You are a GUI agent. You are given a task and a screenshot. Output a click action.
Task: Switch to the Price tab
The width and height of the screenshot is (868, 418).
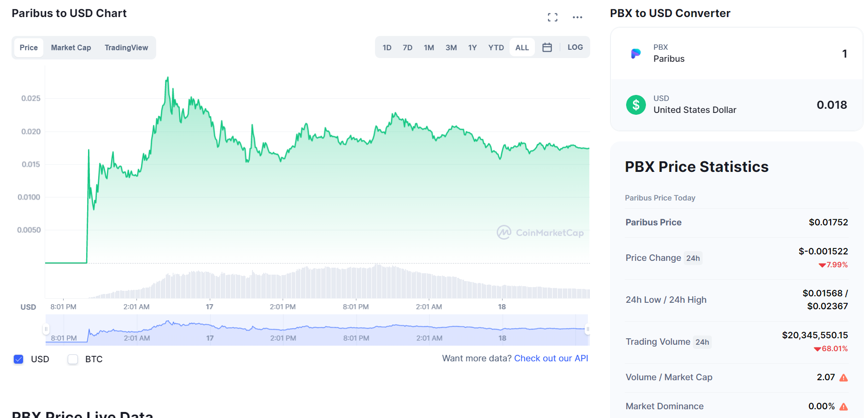tap(29, 47)
